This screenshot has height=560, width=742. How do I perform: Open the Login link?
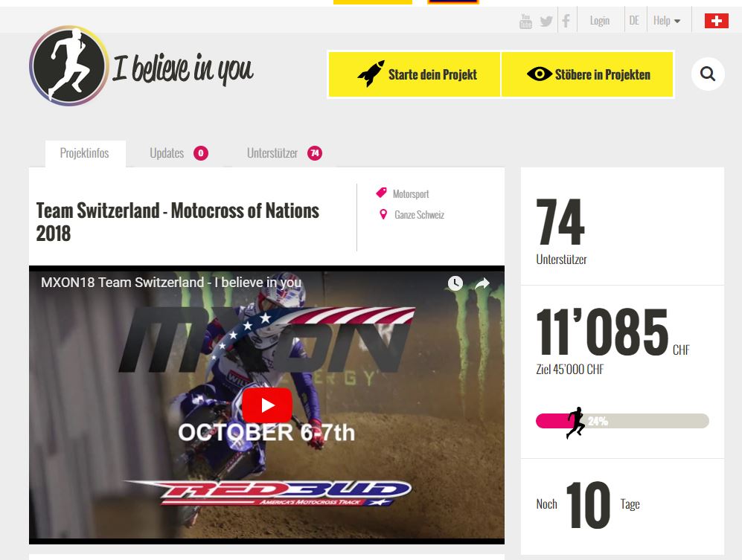click(600, 21)
